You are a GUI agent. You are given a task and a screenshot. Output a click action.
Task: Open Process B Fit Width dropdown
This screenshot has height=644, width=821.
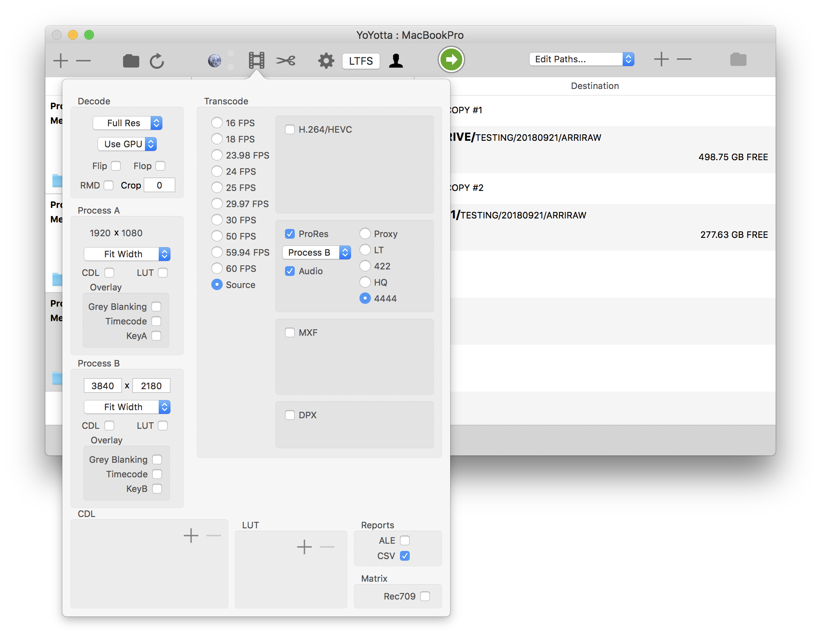(x=127, y=407)
